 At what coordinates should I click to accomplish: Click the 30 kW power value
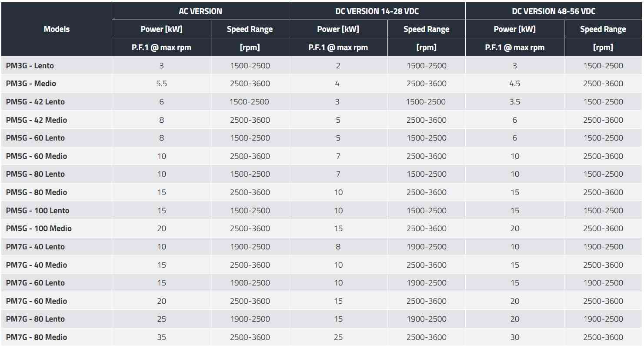click(514, 337)
